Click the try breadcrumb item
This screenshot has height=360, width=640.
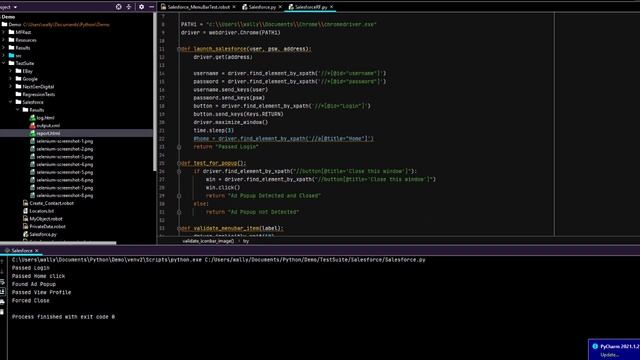click(x=246, y=241)
